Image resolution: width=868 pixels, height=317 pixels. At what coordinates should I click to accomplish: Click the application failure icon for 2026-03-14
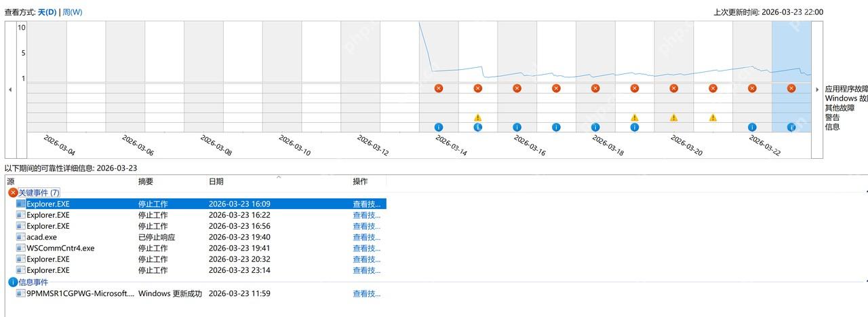(x=438, y=88)
